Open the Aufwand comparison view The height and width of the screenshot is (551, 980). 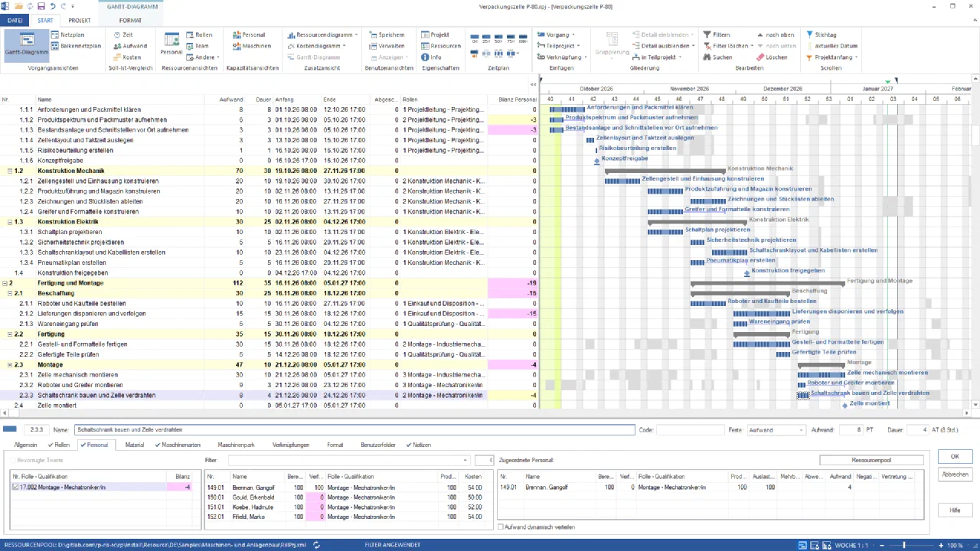pyautogui.click(x=129, y=46)
